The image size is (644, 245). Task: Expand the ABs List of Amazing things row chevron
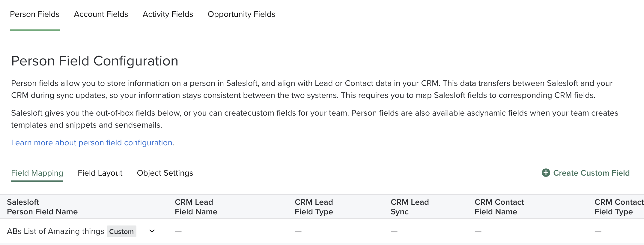point(152,231)
